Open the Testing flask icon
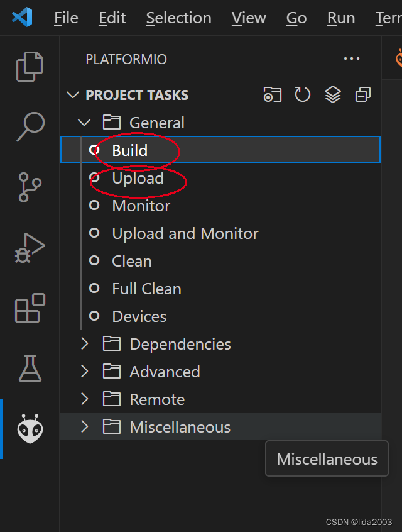This screenshot has width=402, height=532. pos(30,368)
